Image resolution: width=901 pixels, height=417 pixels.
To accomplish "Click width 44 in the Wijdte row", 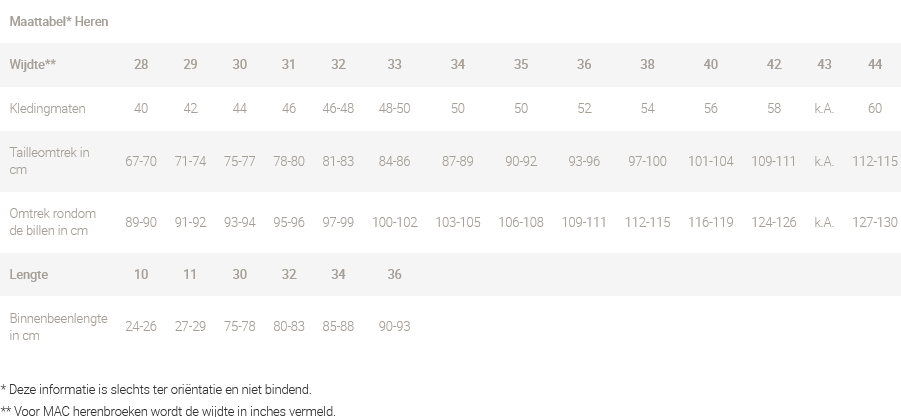I will [875, 65].
